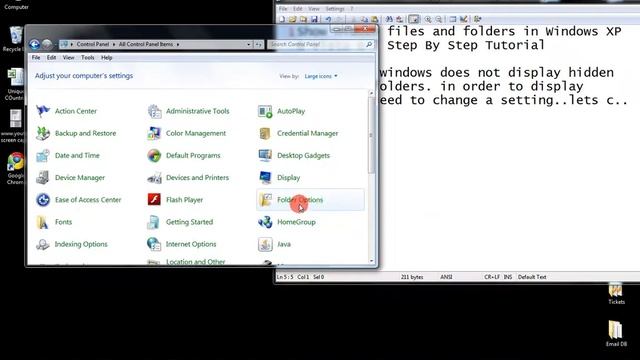Open Backup and Restore item
640x360 pixels.
pyautogui.click(x=76, y=133)
